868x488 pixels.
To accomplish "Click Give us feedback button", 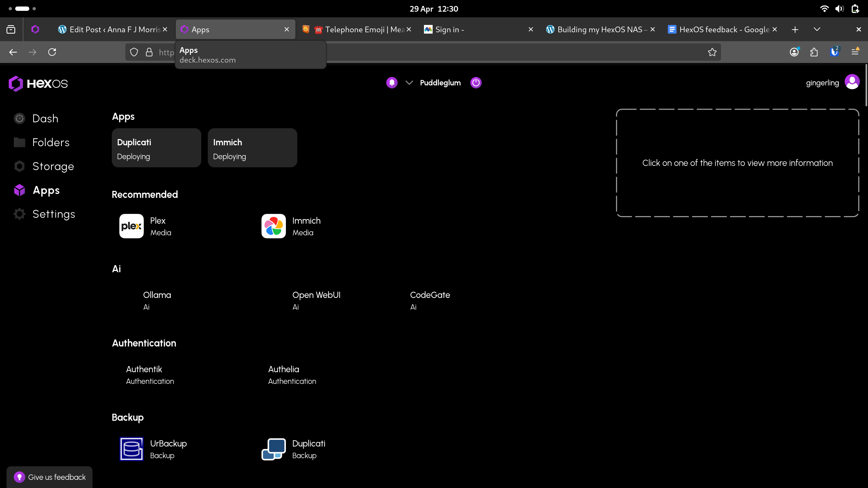I will [x=50, y=477].
